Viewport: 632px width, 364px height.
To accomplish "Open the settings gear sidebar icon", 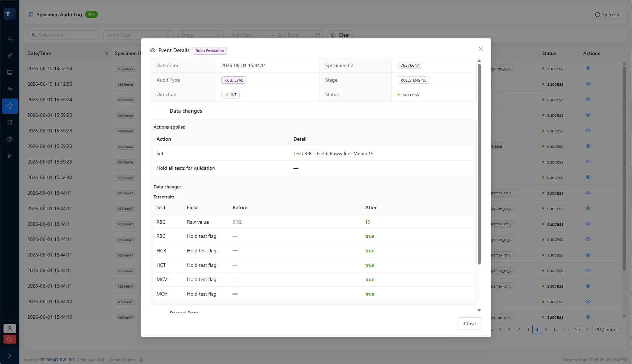I will pyautogui.click(x=10, y=139).
